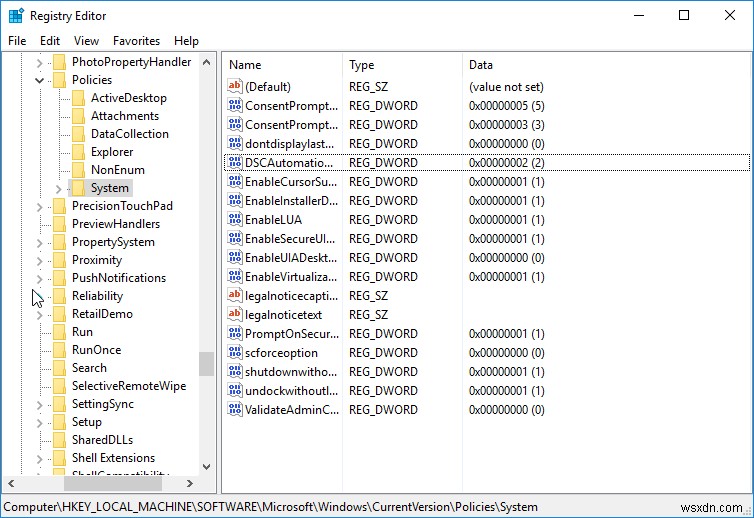The height and width of the screenshot is (518, 754).
Task: Click the tree pane scroll down arrow
Action: 207,467
